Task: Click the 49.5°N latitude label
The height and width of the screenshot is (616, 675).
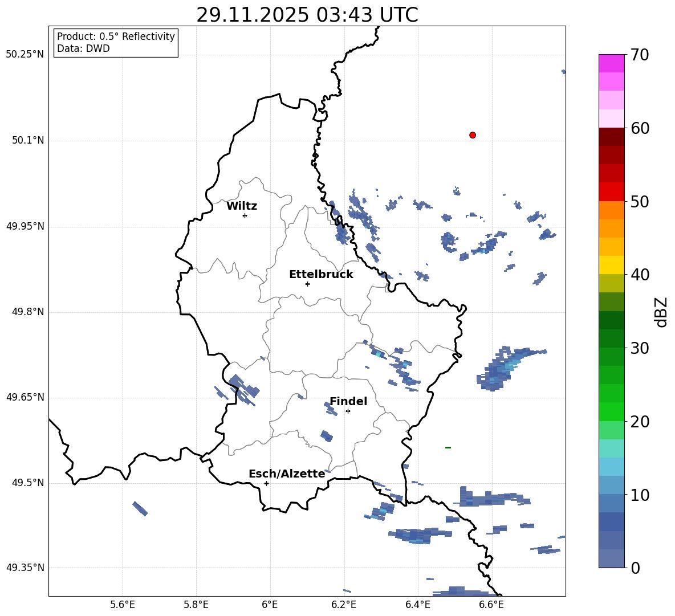Action: 28,483
